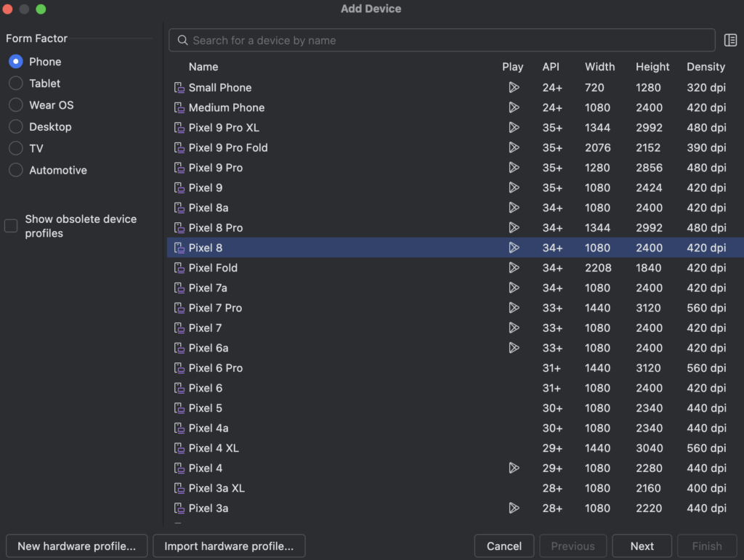Click the 2424 height value
The image size is (744, 560).
(649, 188)
